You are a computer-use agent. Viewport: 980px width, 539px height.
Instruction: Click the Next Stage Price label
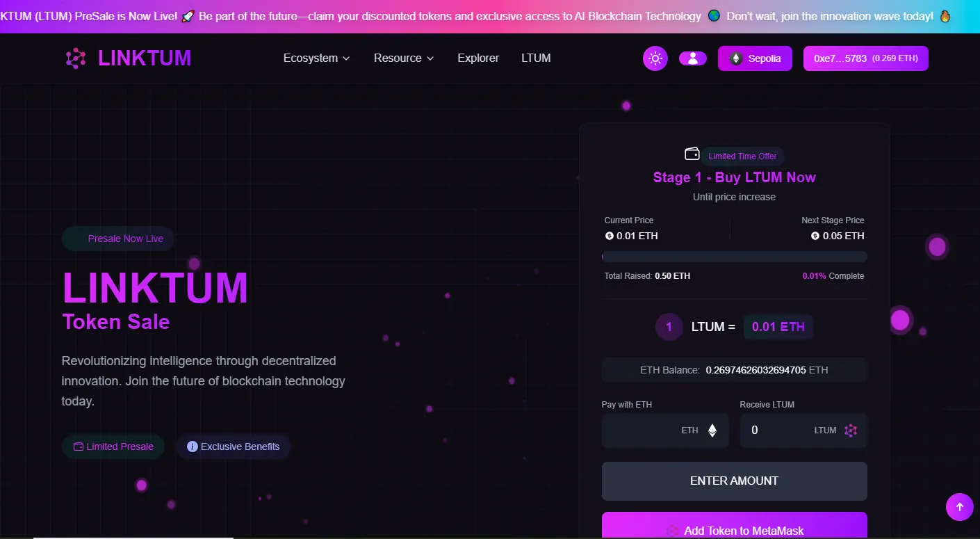(833, 220)
